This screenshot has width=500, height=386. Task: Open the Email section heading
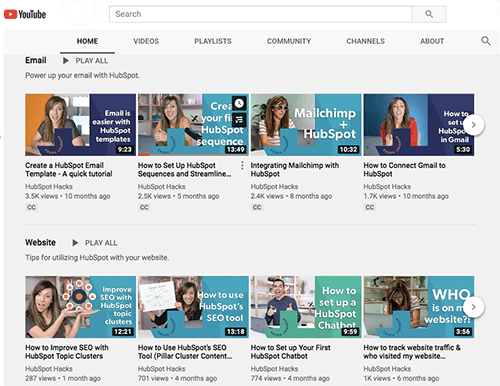pos(36,60)
